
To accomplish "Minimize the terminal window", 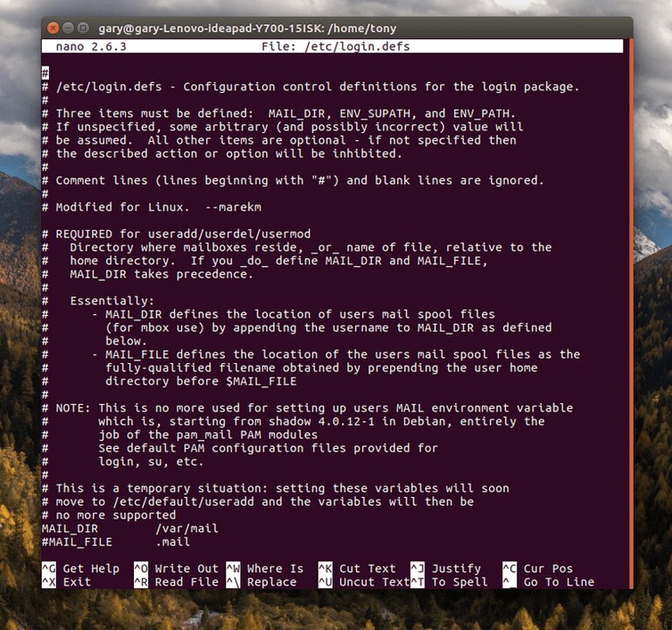I will pos(68,29).
